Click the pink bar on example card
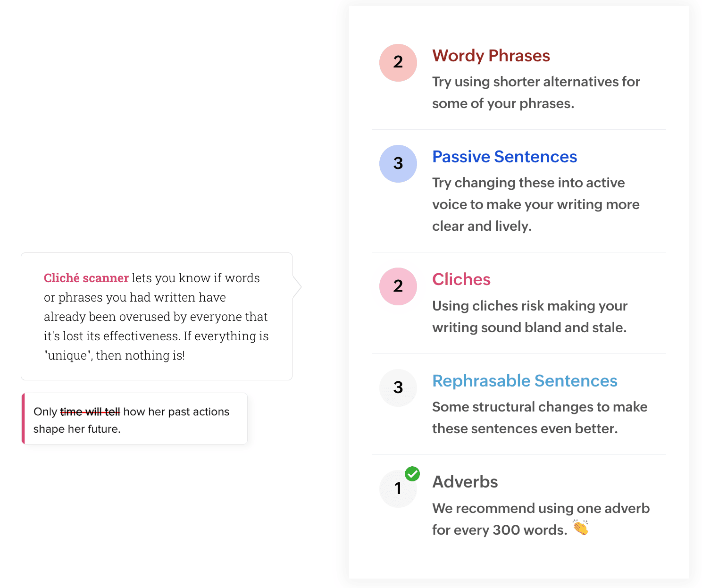This screenshot has height=588, width=702. click(x=23, y=419)
